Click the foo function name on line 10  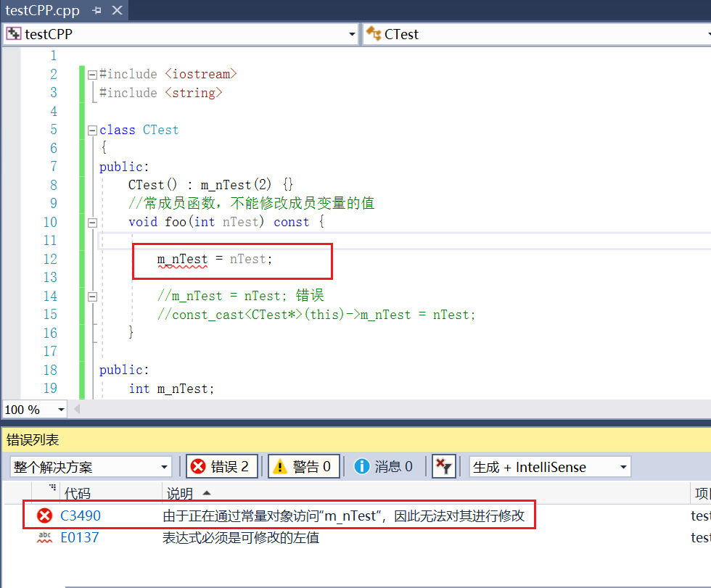(176, 222)
